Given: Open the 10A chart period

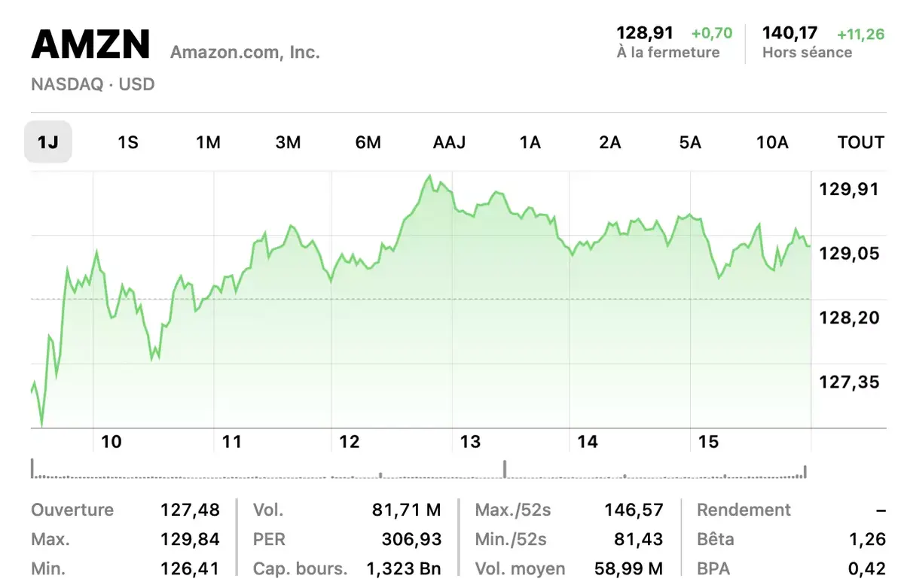Looking at the screenshot, I should [x=771, y=142].
